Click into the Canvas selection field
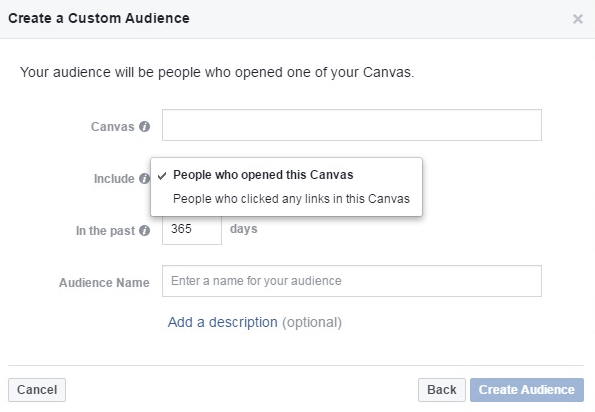 coord(352,125)
